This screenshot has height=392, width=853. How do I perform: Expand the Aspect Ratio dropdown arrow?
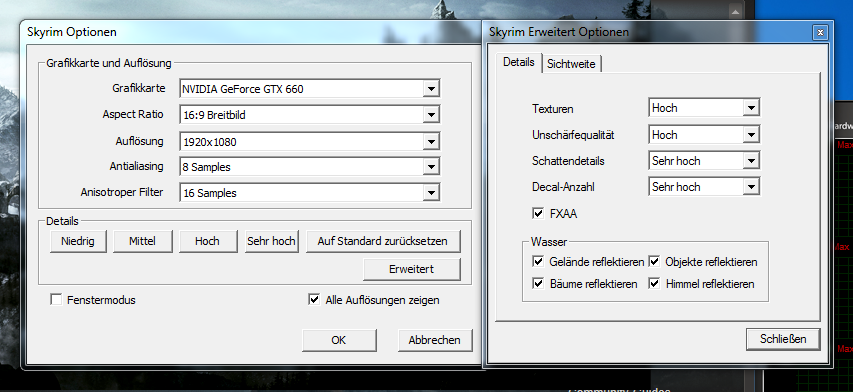[431, 115]
